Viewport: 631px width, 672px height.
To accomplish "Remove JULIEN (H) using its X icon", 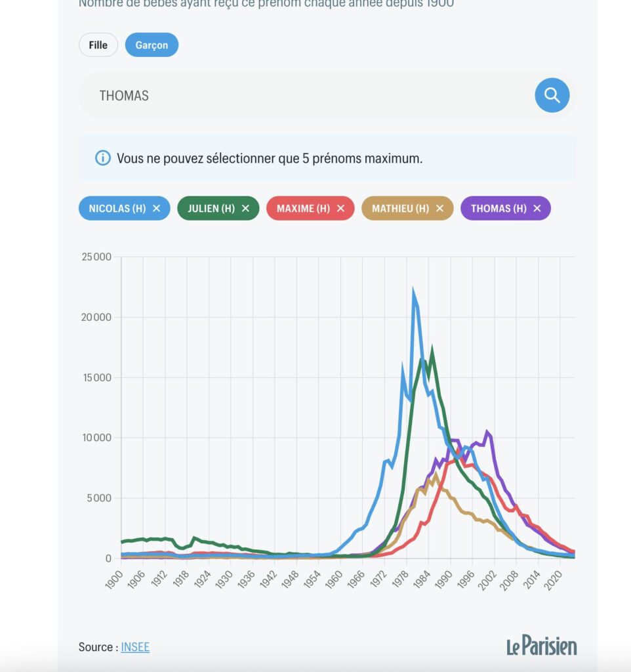I will tap(246, 208).
